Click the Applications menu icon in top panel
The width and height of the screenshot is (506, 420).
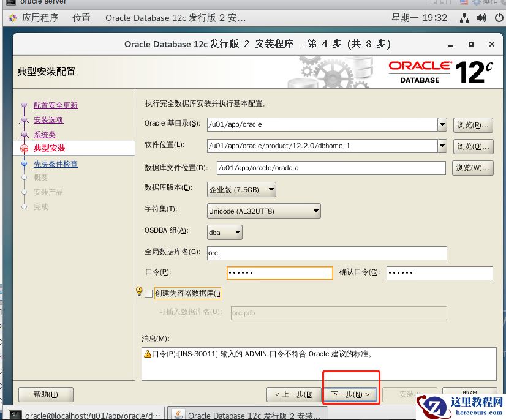(13, 18)
